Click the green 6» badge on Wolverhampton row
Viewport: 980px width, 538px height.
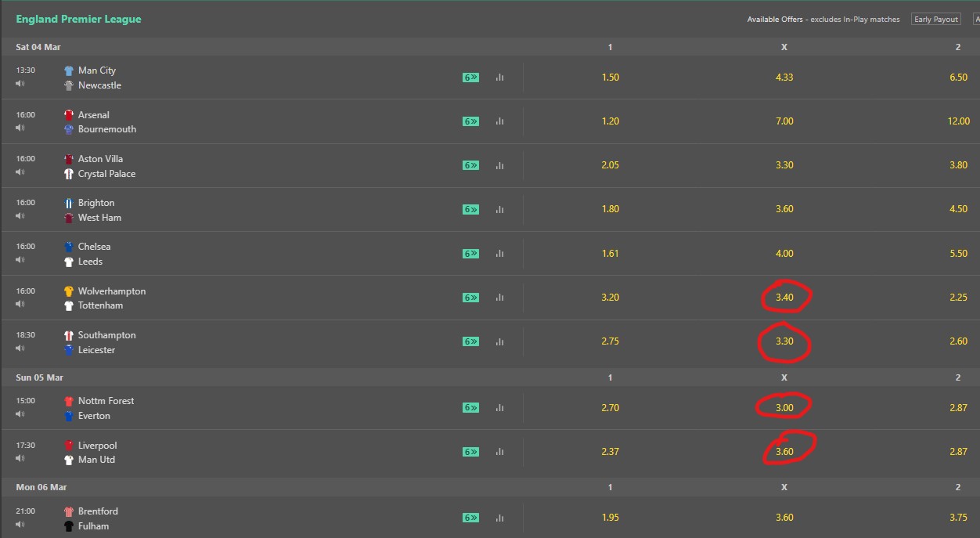[470, 298]
